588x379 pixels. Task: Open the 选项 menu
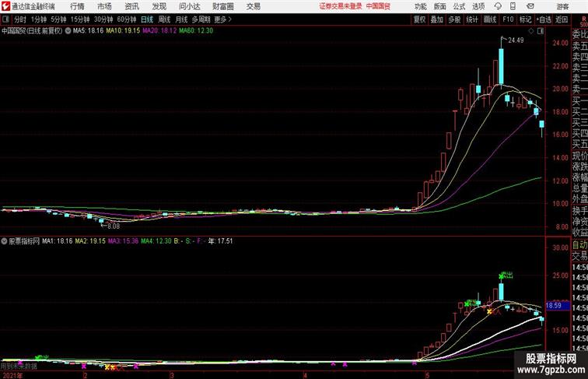click(x=478, y=6)
